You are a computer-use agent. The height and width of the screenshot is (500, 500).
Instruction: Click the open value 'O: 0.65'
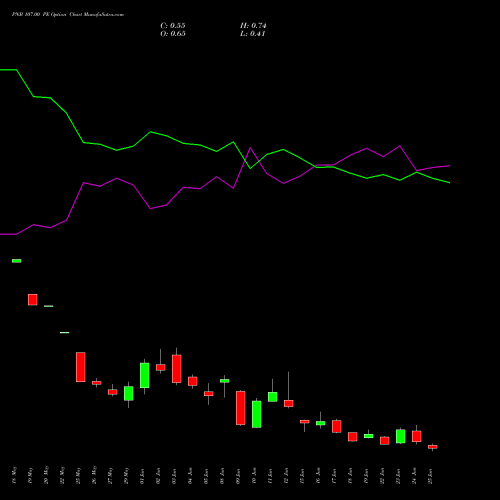coord(173,34)
